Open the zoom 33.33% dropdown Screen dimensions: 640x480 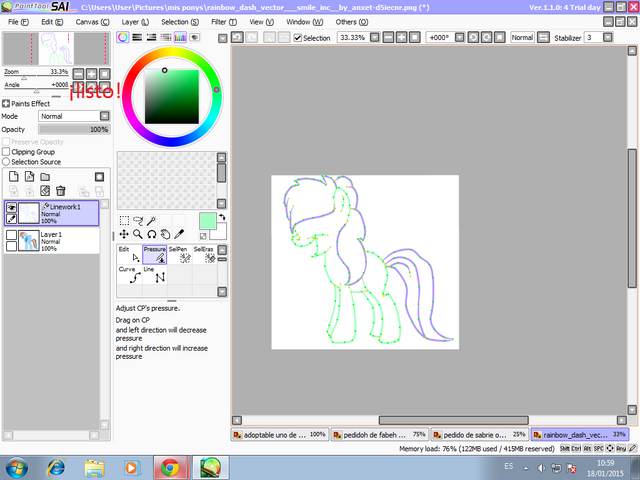coord(374,38)
